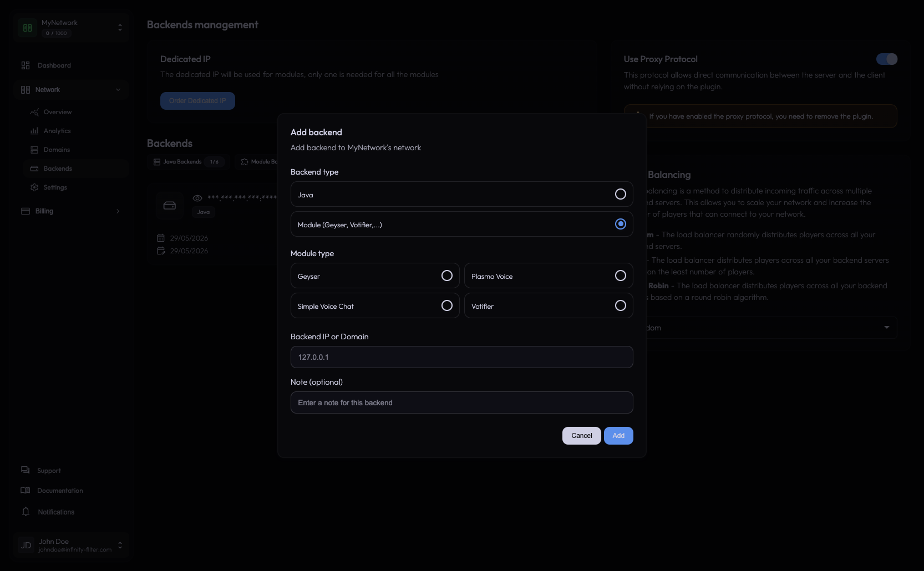Click the backend server drive icon
The height and width of the screenshot is (571, 924).
170,206
